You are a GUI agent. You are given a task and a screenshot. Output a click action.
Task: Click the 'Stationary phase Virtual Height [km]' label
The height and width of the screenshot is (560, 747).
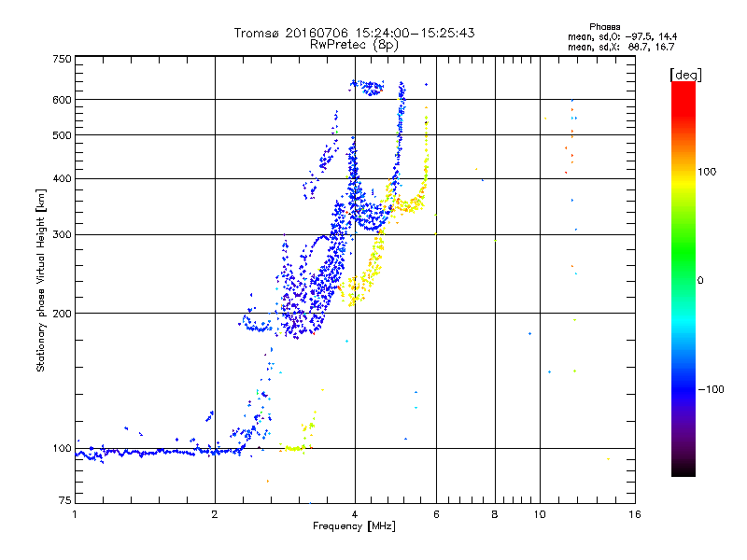(x=41, y=281)
